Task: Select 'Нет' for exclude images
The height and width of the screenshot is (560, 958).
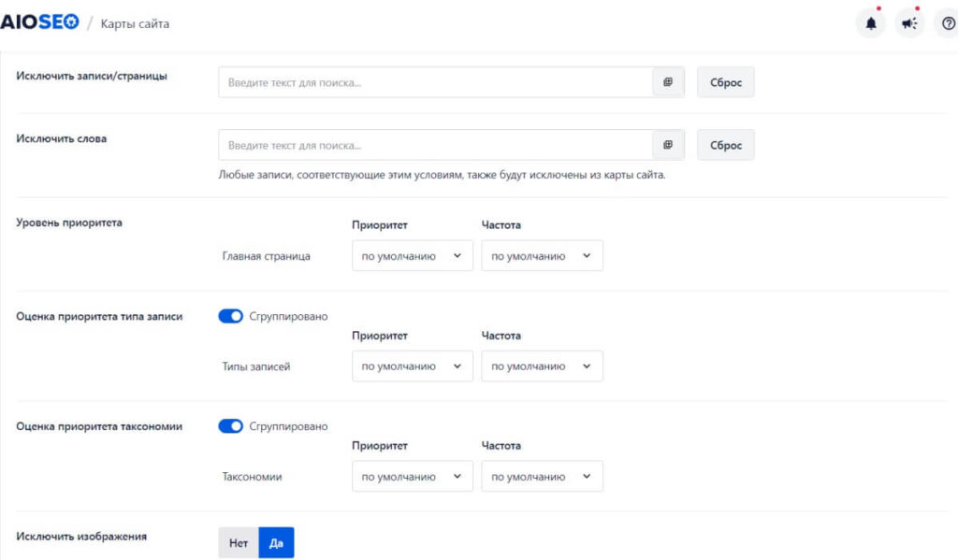Action: coord(239,542)
